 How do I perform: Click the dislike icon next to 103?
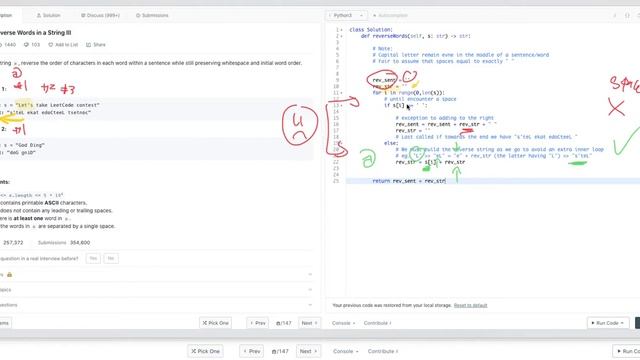[x=26, y=44]
